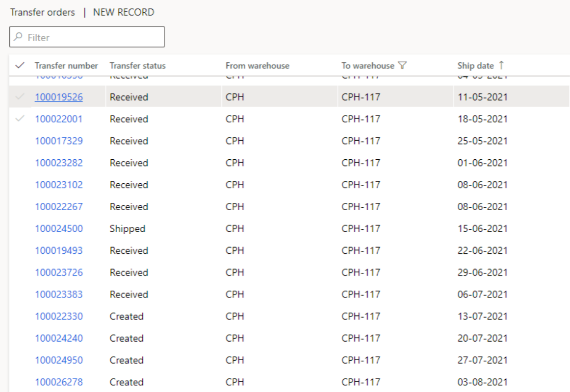Open the From warehouse column header menu
The height and width of the screenshot is (392, 570).
257,66
